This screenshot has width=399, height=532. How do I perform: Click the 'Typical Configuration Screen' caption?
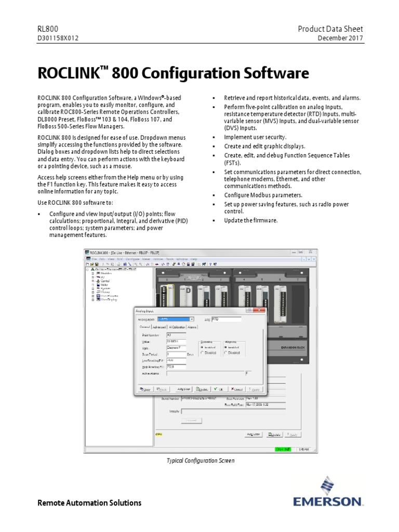201,461
